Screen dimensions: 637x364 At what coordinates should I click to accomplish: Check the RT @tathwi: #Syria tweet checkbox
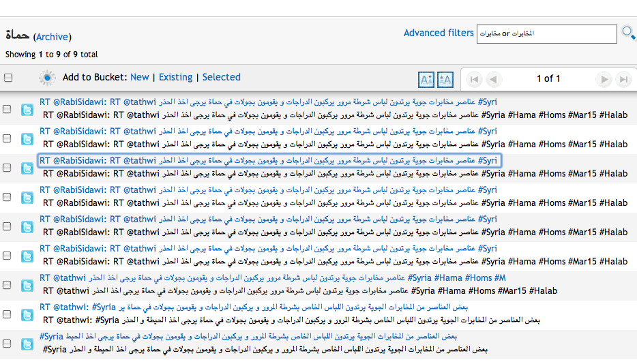click(7, 314)
